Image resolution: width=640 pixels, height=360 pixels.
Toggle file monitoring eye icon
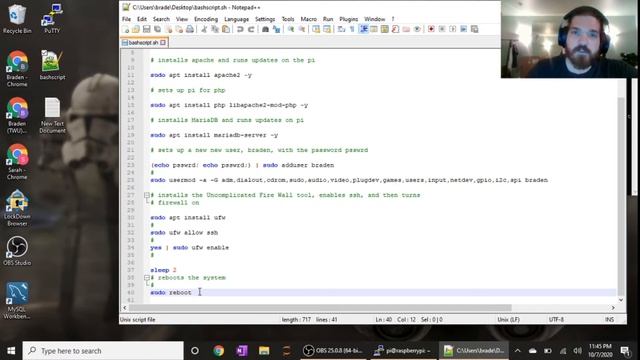417,29
